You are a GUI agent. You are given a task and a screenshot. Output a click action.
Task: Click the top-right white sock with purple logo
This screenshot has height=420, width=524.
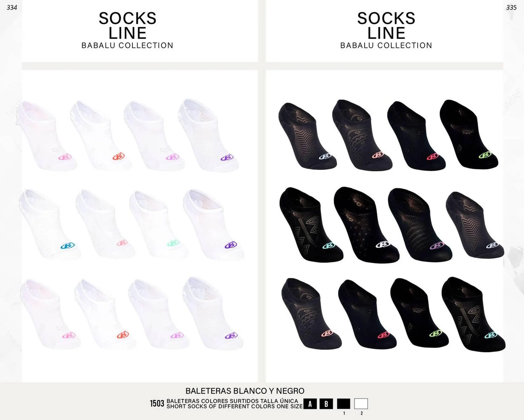point(209,135)
